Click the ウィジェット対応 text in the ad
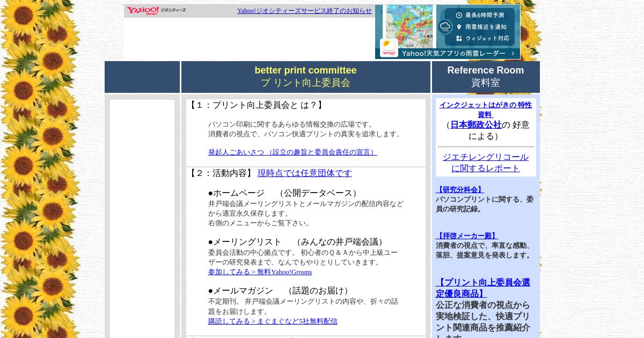This screenshot has height=338, width=644. tap(487, 39)
